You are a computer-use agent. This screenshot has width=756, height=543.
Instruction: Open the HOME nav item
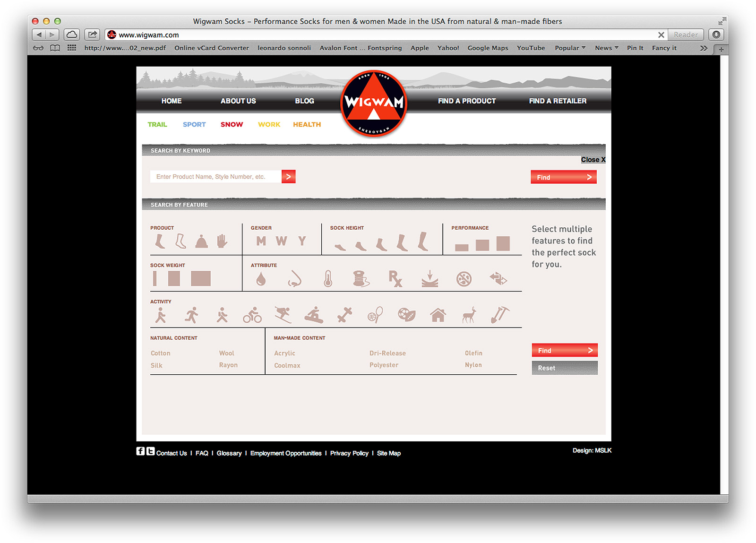click(x=172, y=101)
